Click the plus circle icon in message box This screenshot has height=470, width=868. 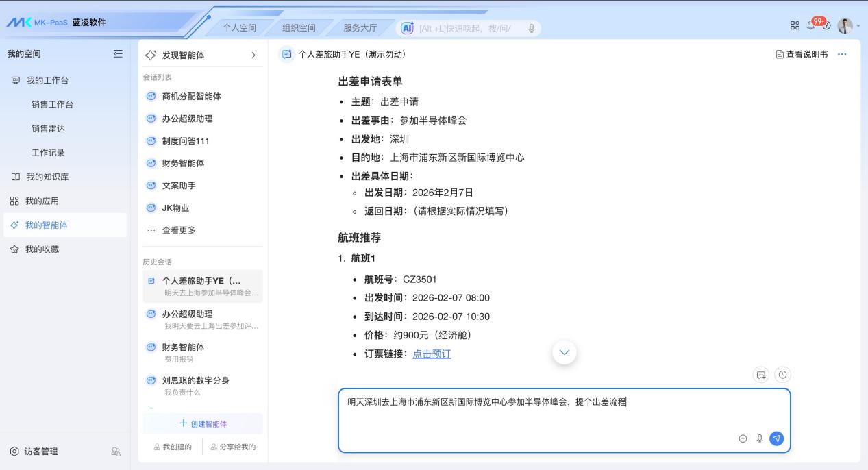(x=743, y=438)
